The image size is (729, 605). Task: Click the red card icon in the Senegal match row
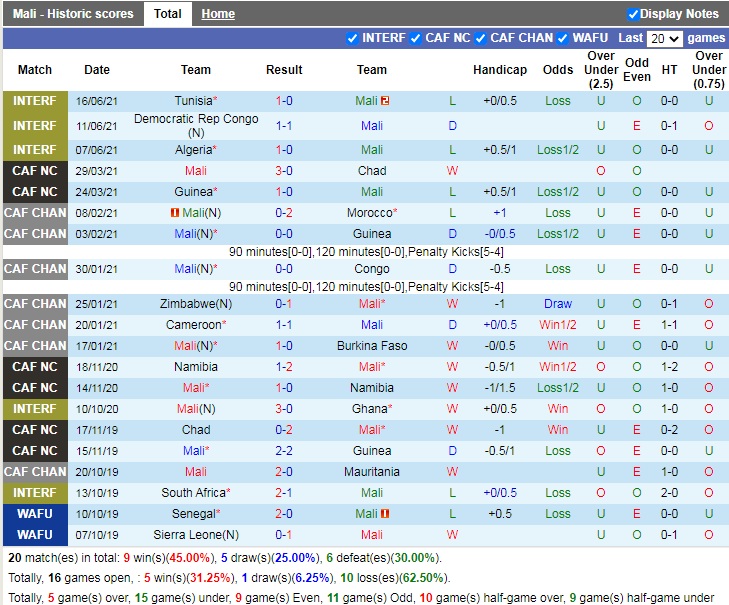384,514
